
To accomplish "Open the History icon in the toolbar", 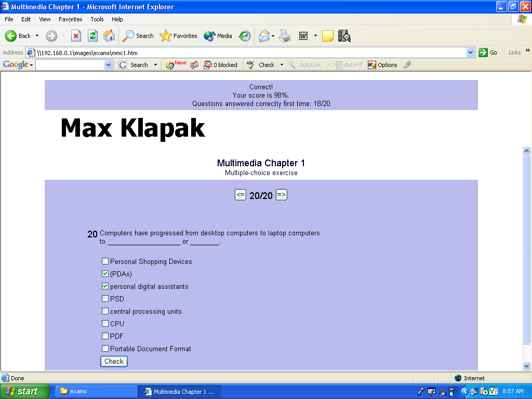I will [245, 36].
